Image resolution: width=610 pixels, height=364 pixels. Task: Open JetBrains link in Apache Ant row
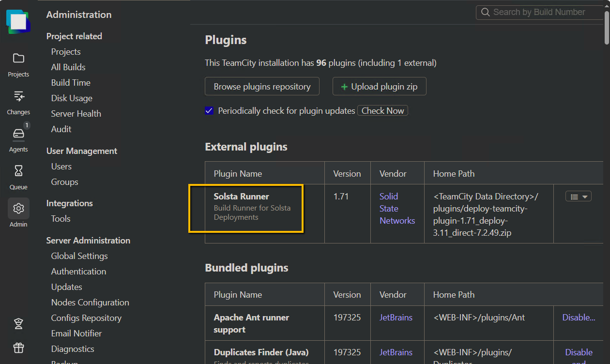[396, 318]
